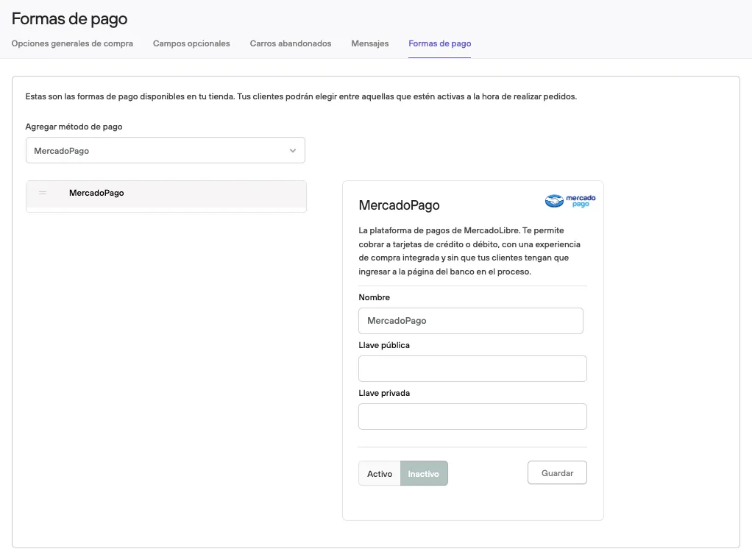Click the Llave privada label

pyautogui.click(x=384, y=393)
